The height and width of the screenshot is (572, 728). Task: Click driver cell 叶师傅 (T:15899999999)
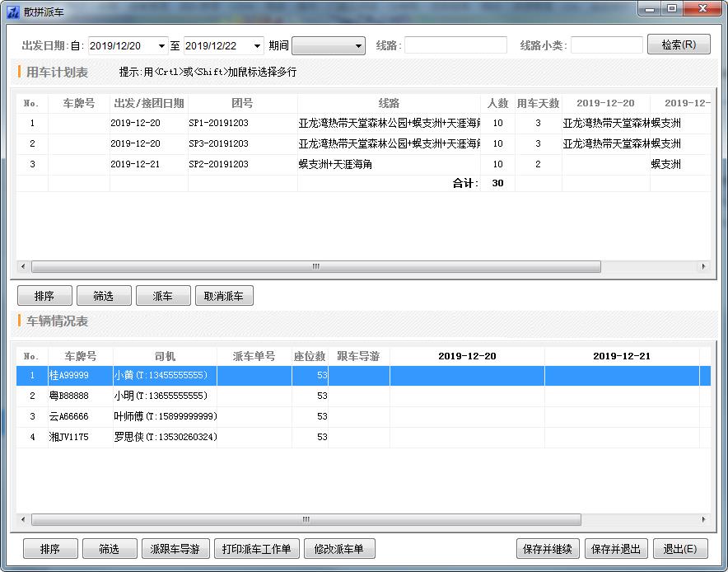pyautogui.click(x=166, y=416)
